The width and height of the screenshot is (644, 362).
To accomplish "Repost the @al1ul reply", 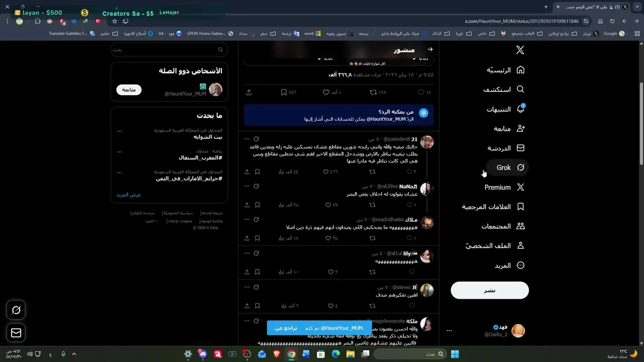I will [373, 272].
